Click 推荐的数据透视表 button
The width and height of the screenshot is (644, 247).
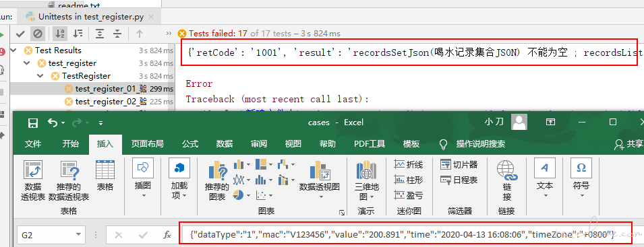click(69, 180)
